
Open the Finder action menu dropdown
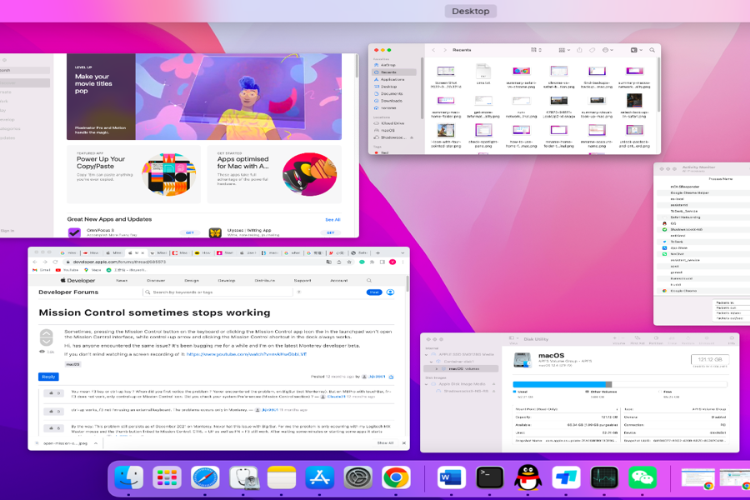(608, 50)
